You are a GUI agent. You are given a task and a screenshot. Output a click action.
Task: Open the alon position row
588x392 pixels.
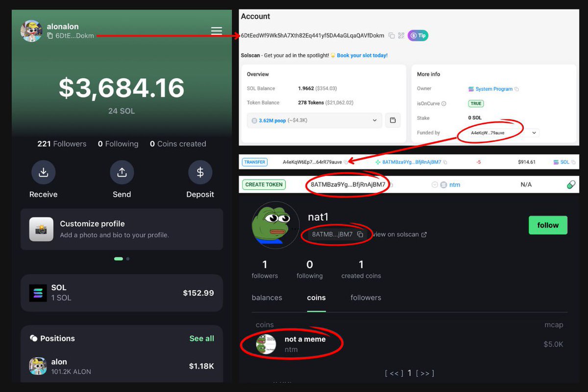122,366
